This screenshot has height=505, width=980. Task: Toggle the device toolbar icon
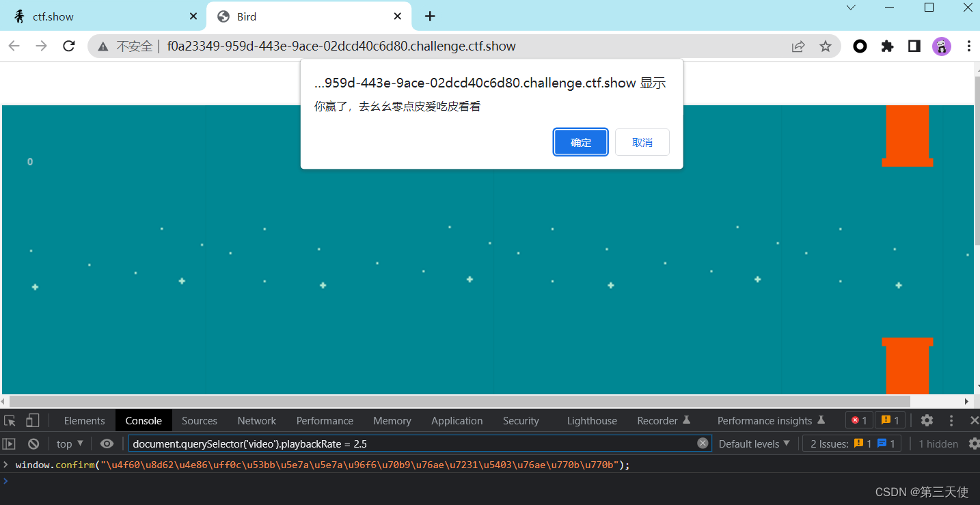point(33,420)
